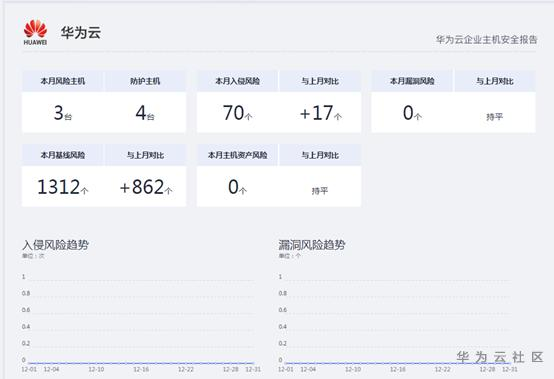Select the 70个 intrusion risk value
The image size is (554, 379).
[237, 113]
